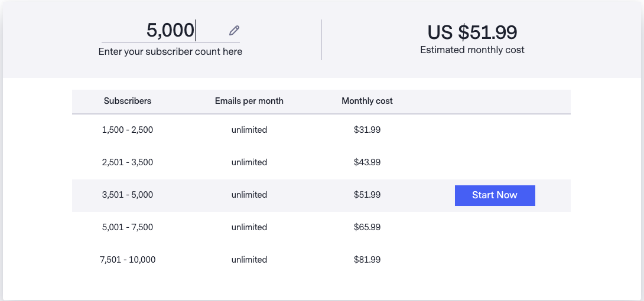Click the Monthly cost column header
This screenshot has width=644, height=301.
click(x=367, y=101)
